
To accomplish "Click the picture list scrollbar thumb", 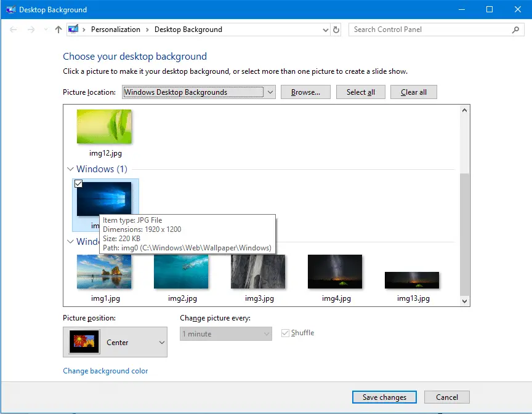I will coord(464,234).
